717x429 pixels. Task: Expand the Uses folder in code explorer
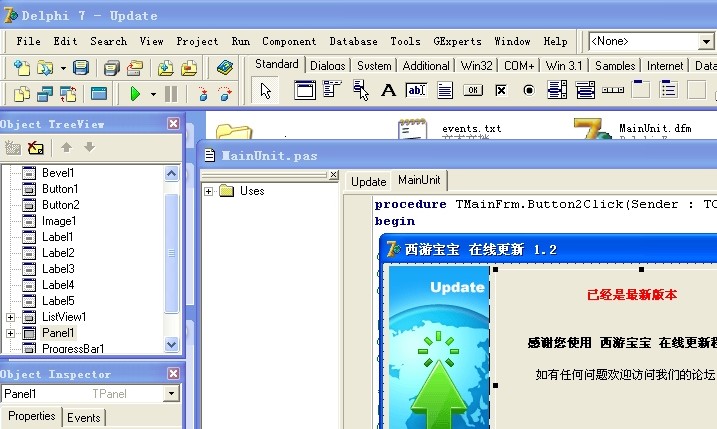[x=209, y=191]
